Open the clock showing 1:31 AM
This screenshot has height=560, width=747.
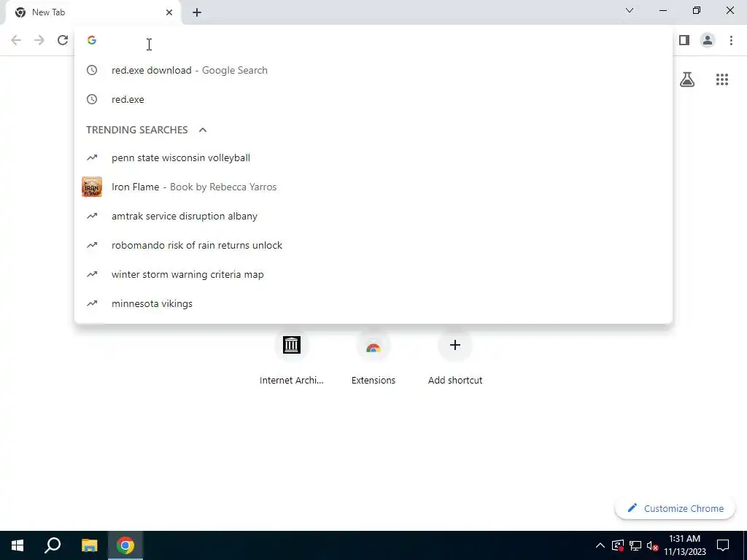(684, 545)
